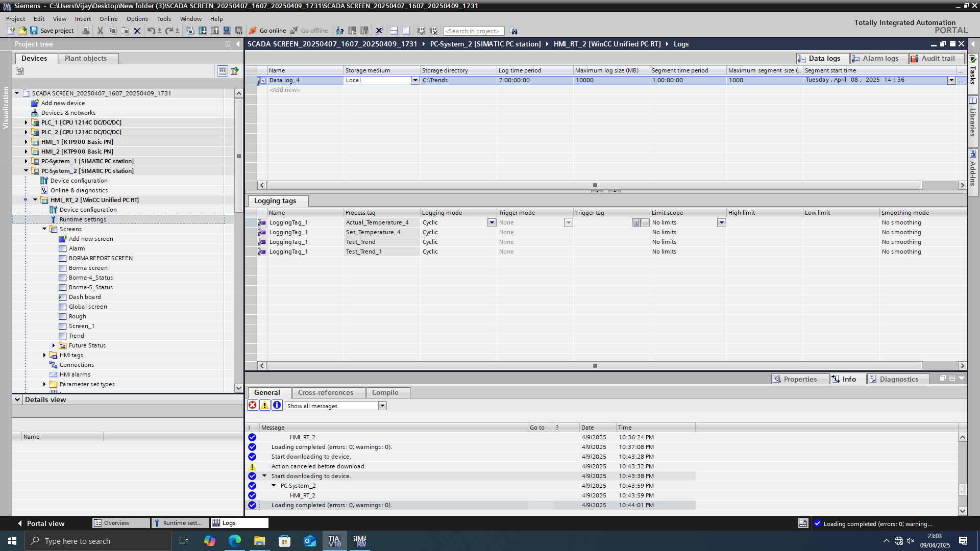Click the Undo arrow icon
This screenshot has height=551, width=980.
pos(151,31)
